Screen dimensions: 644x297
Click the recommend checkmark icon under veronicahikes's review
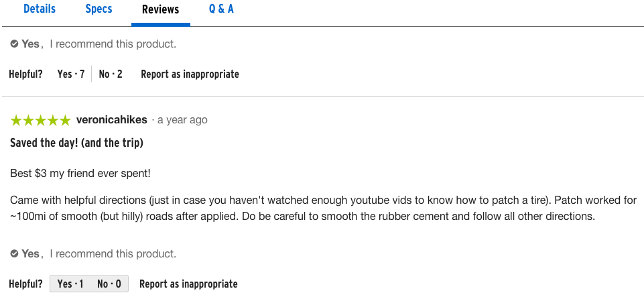click(x=14, y=254)
